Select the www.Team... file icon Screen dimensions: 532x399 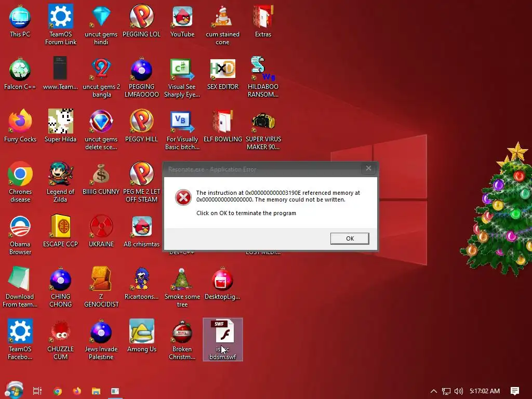pos(60,74)
